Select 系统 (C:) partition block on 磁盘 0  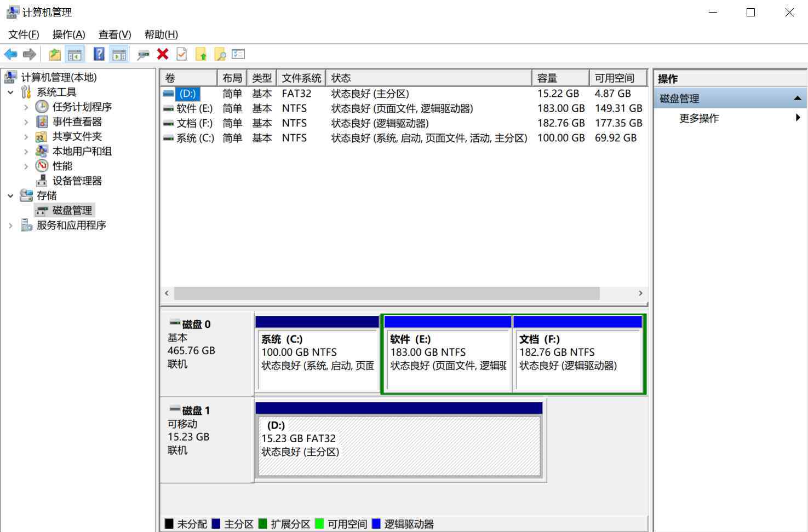[318, 354]
